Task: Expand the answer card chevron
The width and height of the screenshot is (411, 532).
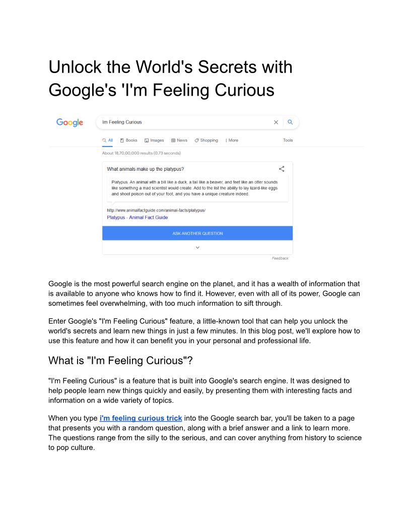Action: (x=197, y=247)
